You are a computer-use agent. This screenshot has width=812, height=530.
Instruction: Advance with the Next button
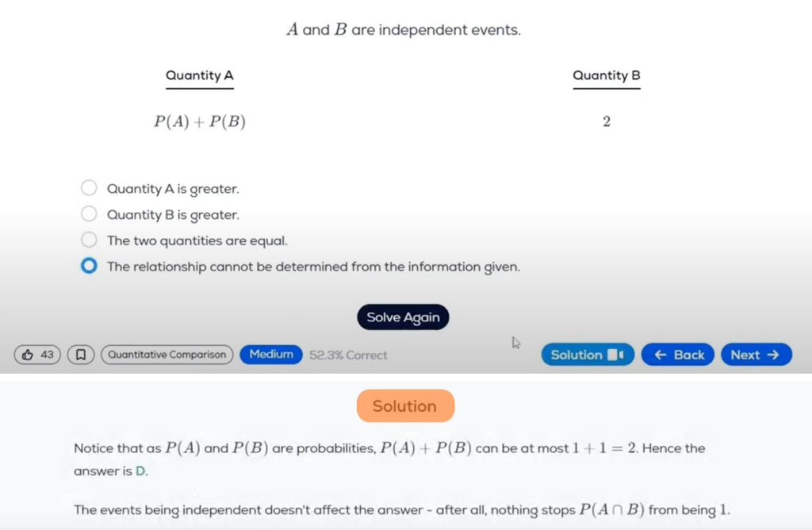[756, 355]
